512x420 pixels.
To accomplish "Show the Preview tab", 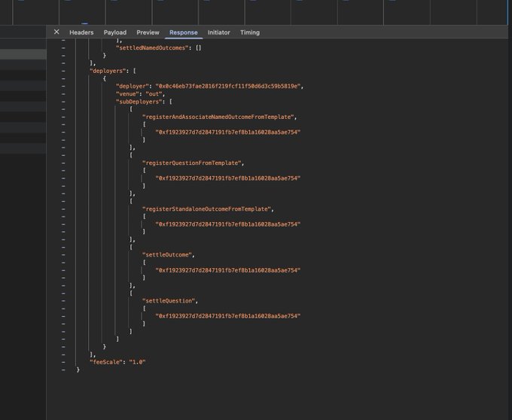I will [148, 32].
